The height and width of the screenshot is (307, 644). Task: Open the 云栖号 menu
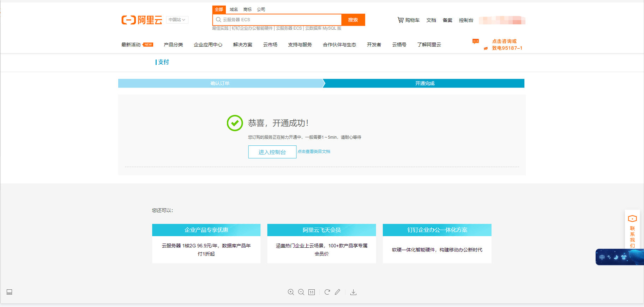point(399,44)
